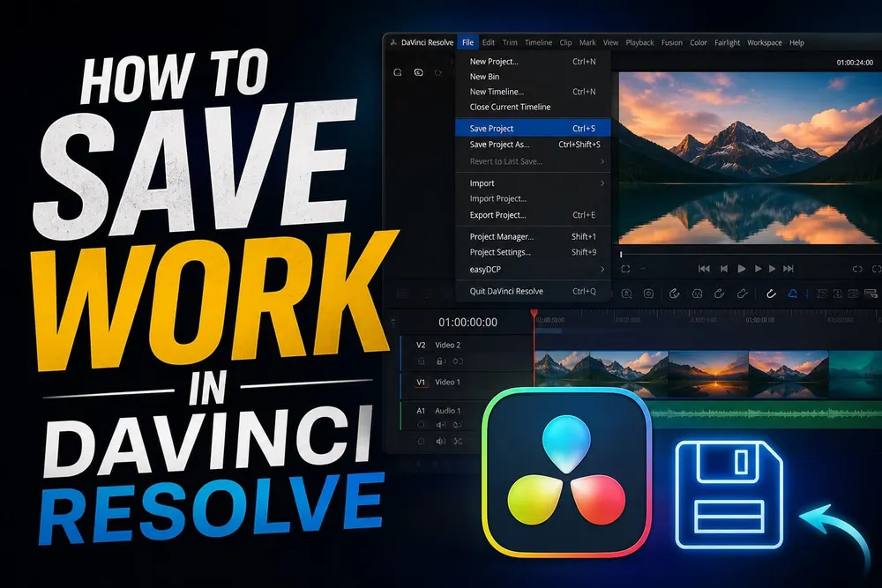This screenshot has width=882, height=588.
Task: Toggle the padlock on Video 2 track
Action: (x=421, y=361)
